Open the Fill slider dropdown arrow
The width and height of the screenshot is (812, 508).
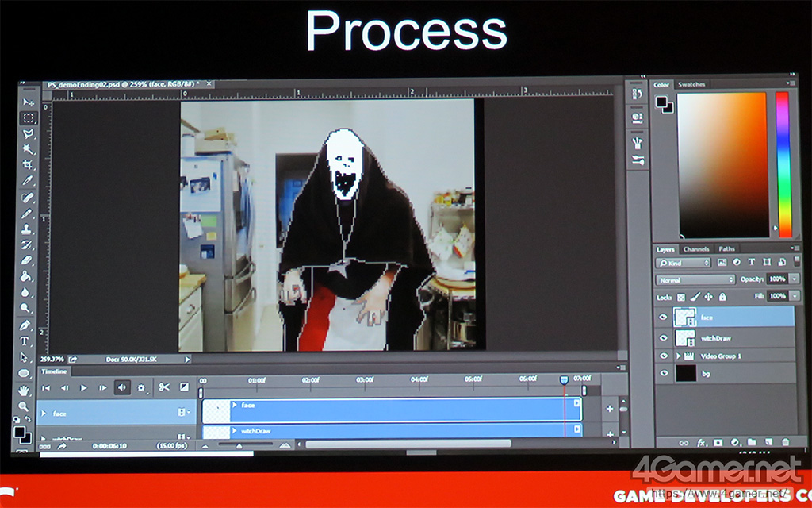pyautogui.click(x=795, y=296)
